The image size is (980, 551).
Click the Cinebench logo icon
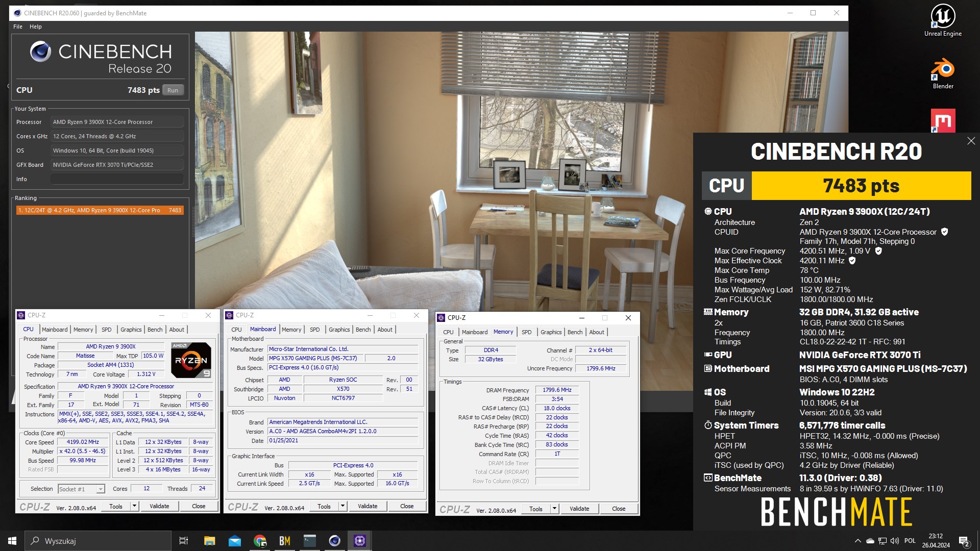coord(40,52)
